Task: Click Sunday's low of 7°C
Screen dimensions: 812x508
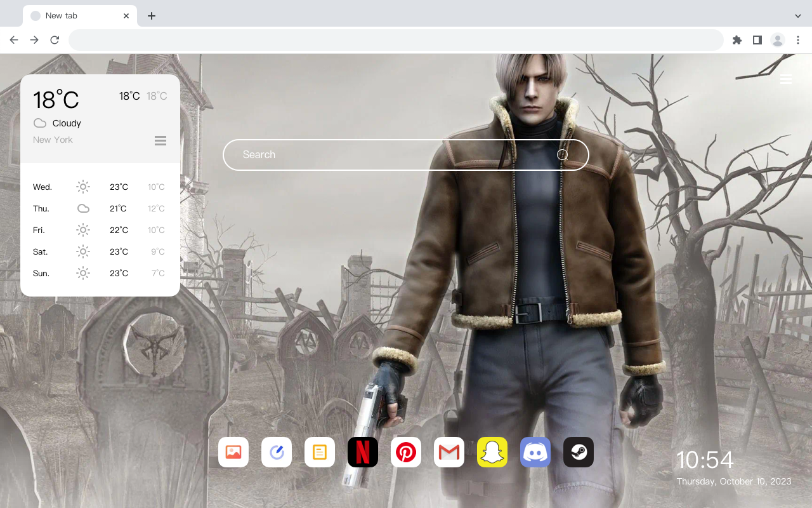Action: point(158,273)
